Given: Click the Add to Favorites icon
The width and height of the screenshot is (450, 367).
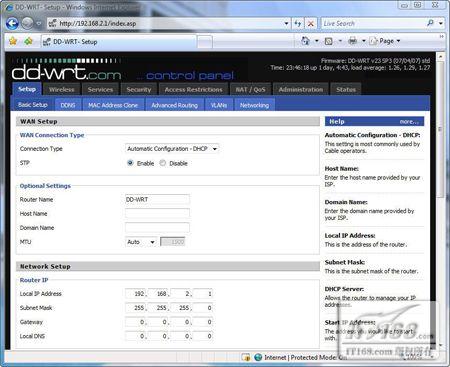Looking at the screenshot, I should tap(28, 41).
